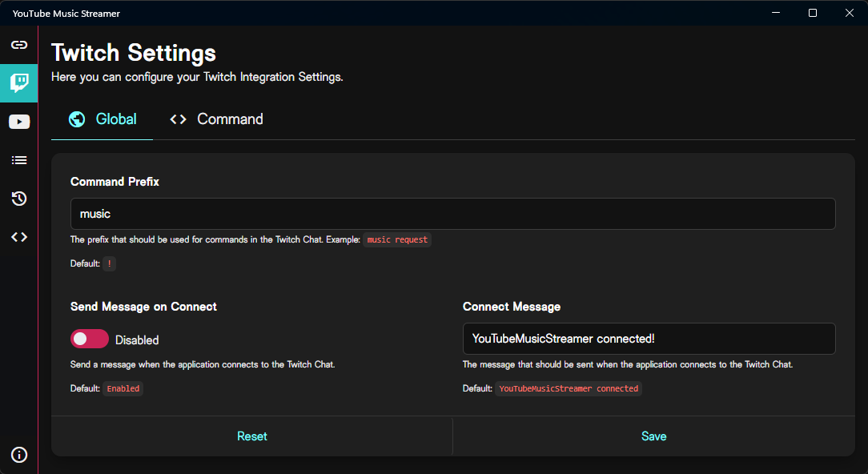
Task: Open the queue list icon in sidebar
Action: point(19,160)
